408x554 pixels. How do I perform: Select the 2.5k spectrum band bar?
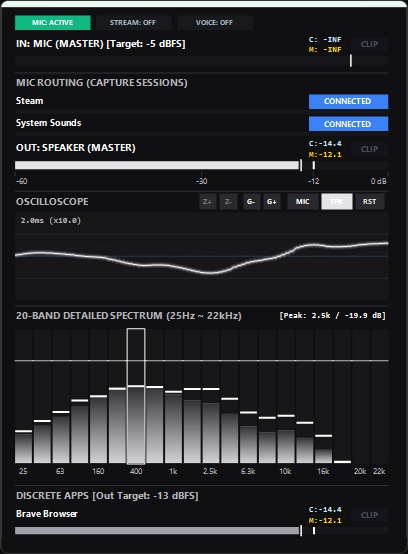[211, 396]
